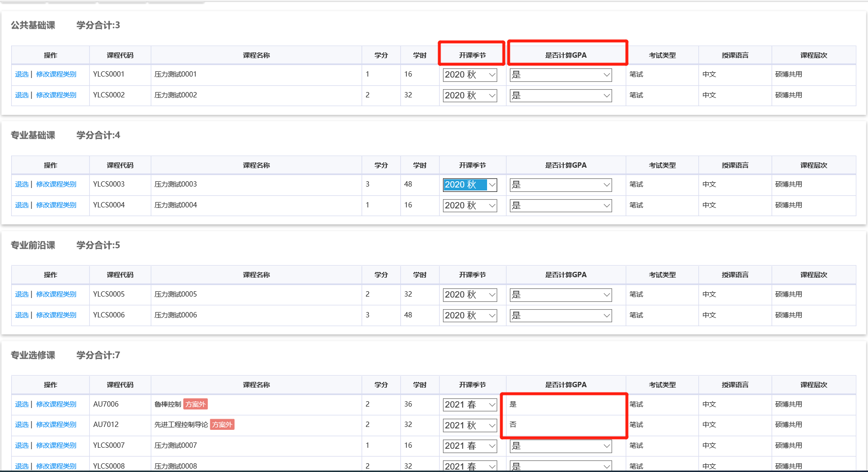Expand highlighted 2020 秋 dropdown for YLCS0003
The height and width of the screenshot is (472, 868).
tap(470, 185)
